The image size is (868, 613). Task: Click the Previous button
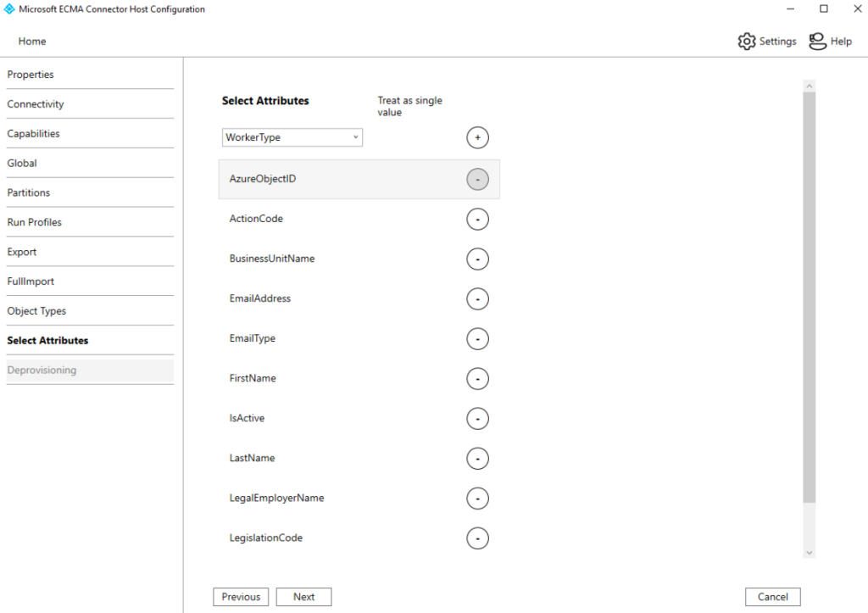241,596
